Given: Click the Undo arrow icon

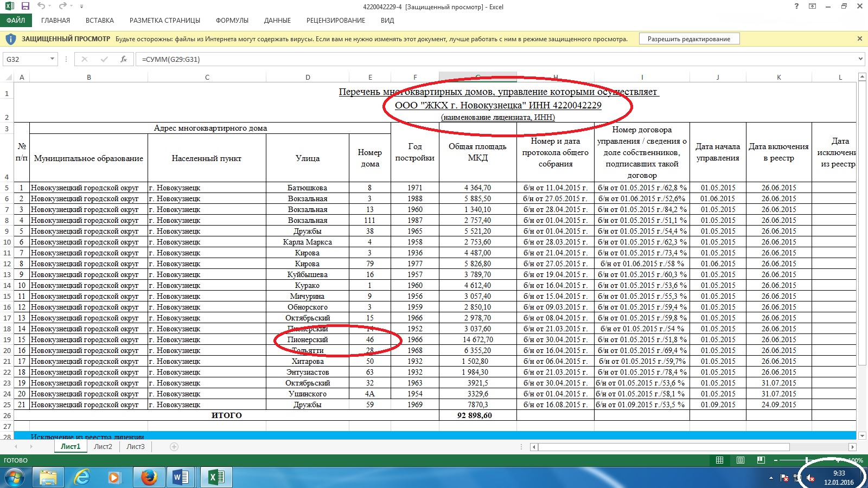Looking at the screenshot, I should 41,7.
